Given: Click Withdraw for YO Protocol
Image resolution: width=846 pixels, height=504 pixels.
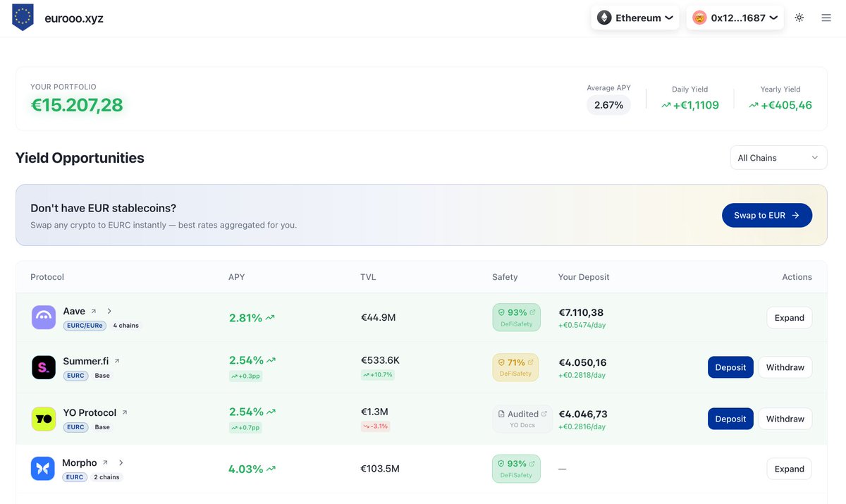Looking at the screenshot, I should [785, 419].
